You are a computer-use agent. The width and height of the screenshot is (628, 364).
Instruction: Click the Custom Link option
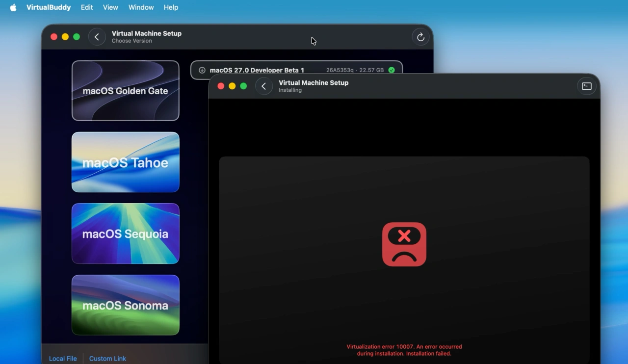point(107,359)
